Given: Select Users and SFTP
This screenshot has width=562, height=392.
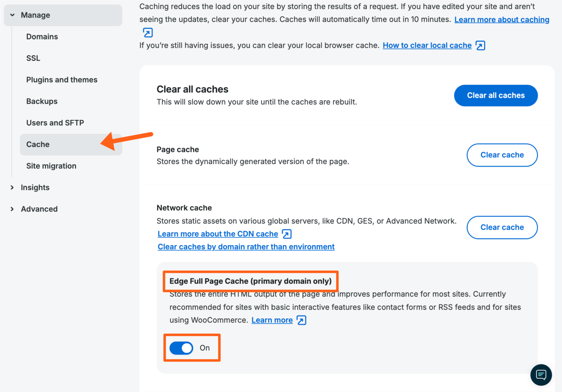Looking at the screenshot, I should (x=55, y=123).
